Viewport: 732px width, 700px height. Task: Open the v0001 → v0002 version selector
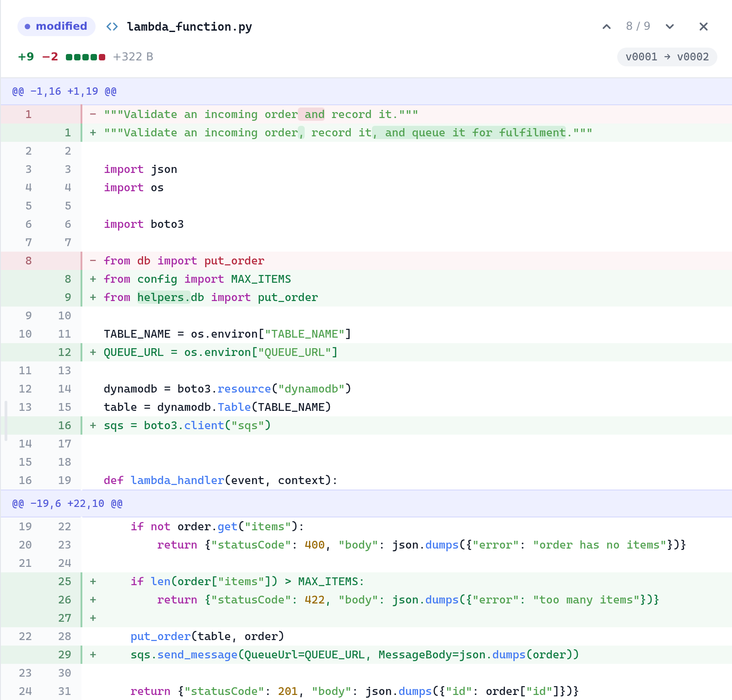pyautogui.click(x=667, y=57)
